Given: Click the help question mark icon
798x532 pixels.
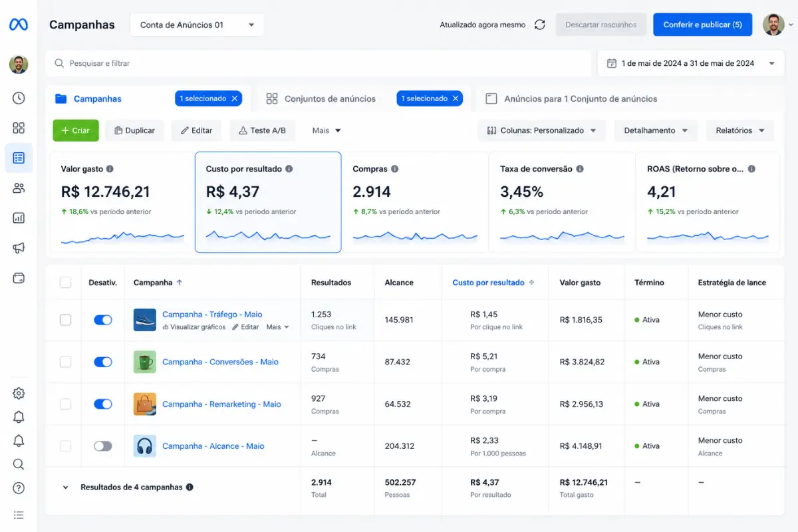Looking at the screenshot, I should click(x=19, y=488).
